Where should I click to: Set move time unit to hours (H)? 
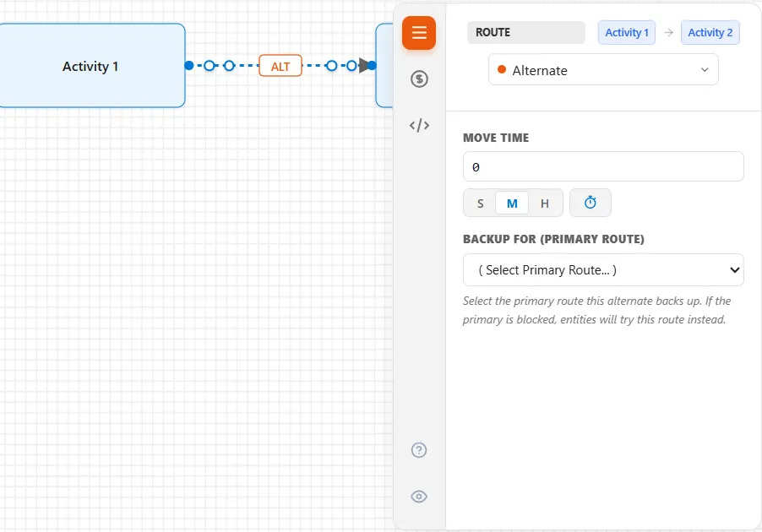tap(545, 203)
